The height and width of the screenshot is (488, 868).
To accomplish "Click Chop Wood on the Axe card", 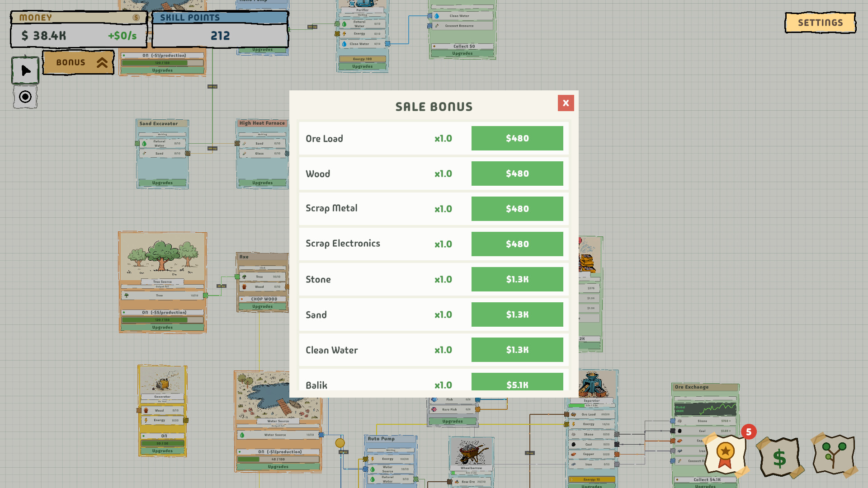I will point(262,299).
